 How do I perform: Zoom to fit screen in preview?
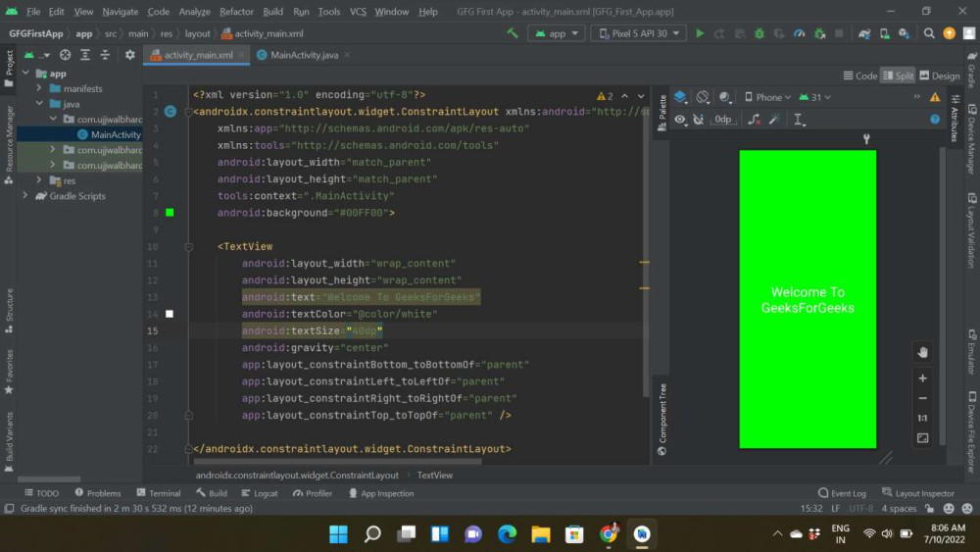(x=922, y=438)
